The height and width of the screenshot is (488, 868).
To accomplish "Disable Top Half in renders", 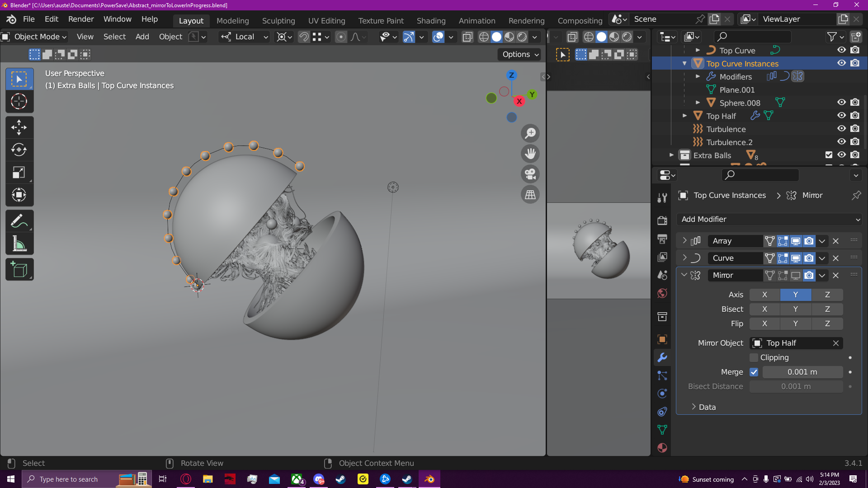I will (x=855, y=116).
